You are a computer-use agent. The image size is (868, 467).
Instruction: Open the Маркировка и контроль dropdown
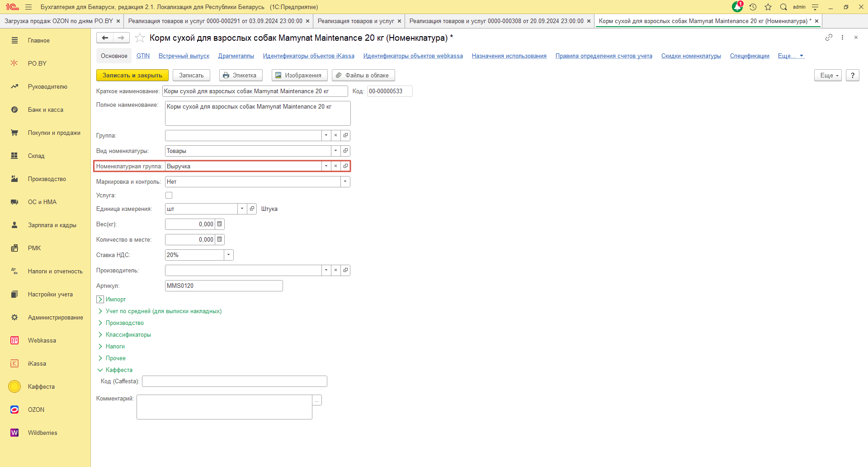[345, 181]
